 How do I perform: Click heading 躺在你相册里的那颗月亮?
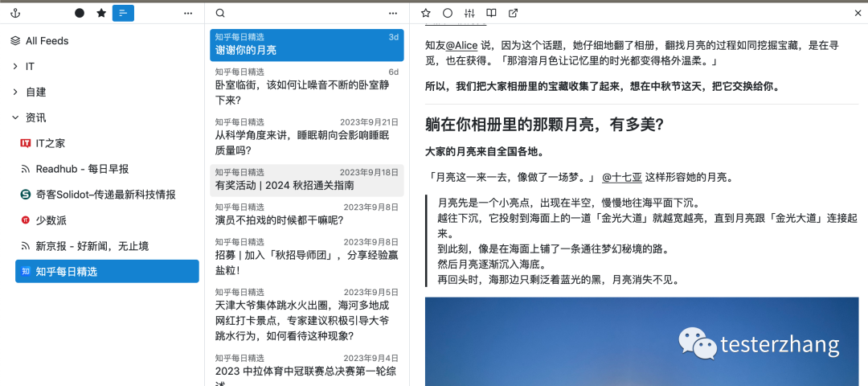(545, 124)
